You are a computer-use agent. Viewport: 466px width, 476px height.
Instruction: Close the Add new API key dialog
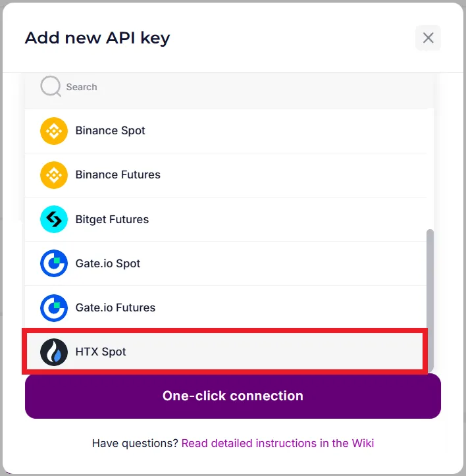tap(428, 38)
